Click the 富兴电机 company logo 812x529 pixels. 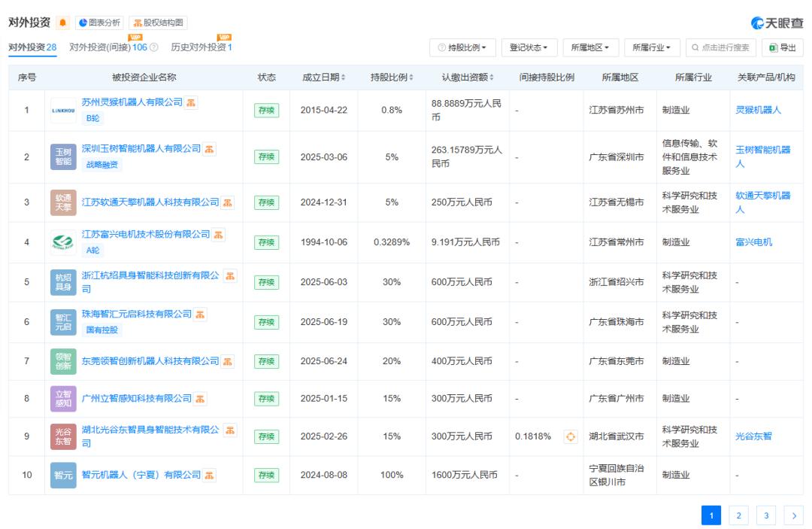(x=63, y=242)
